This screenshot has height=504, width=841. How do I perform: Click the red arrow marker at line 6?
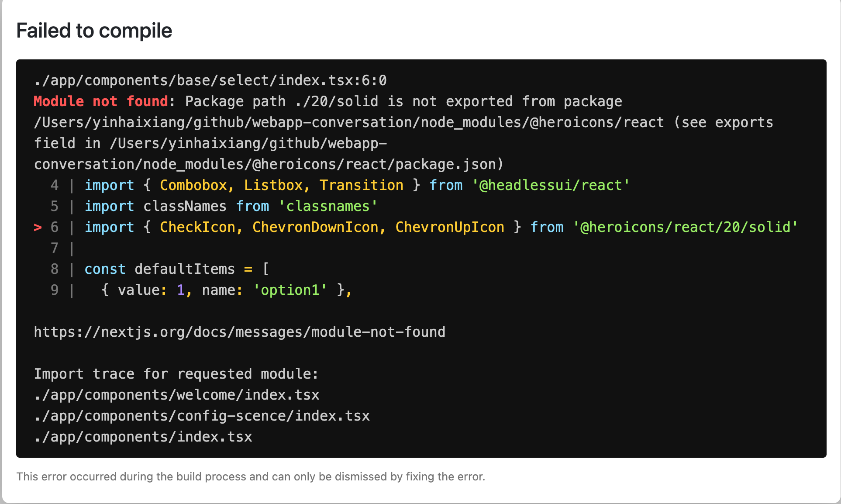(x=38, y=227)
